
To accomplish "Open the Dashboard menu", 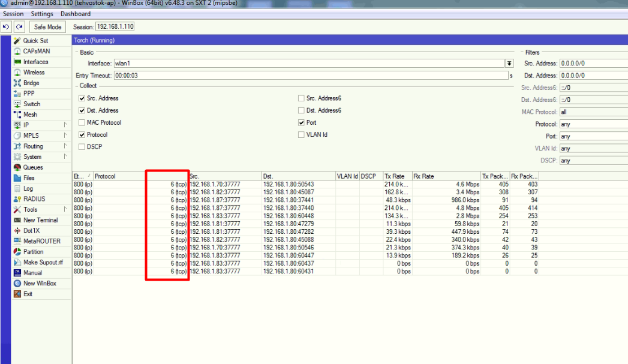I will 76,14.
